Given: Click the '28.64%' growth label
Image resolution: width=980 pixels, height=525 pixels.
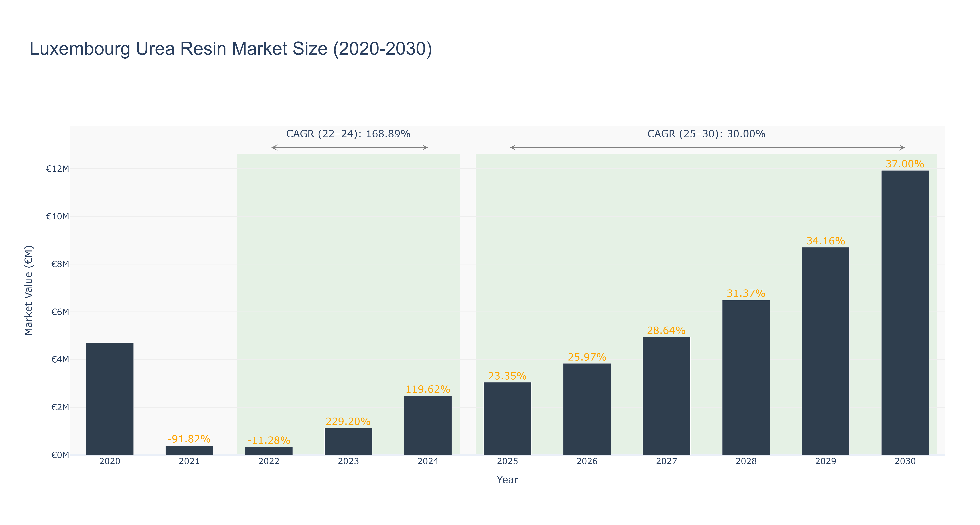Looking at the screenshot, I should click(666, 331).
